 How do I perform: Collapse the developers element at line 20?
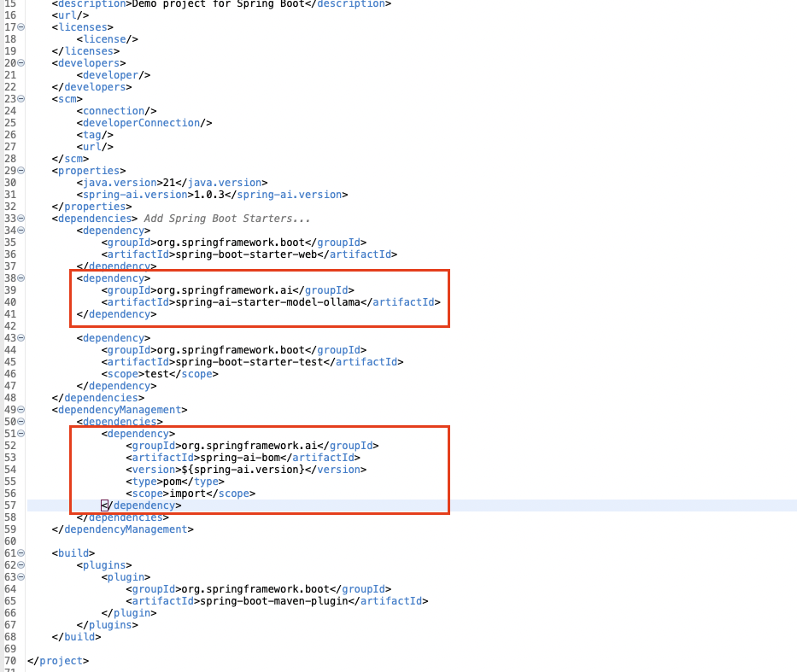click(21, 63)
